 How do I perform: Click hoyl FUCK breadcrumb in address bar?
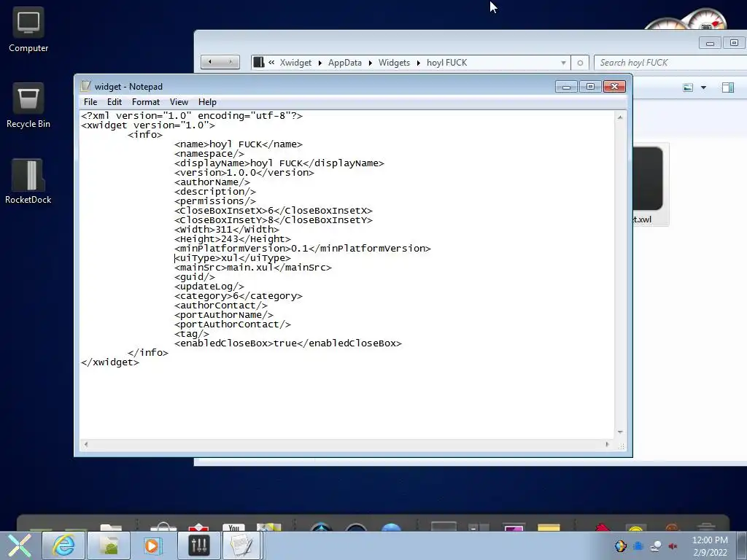click(x=447, y=63)
